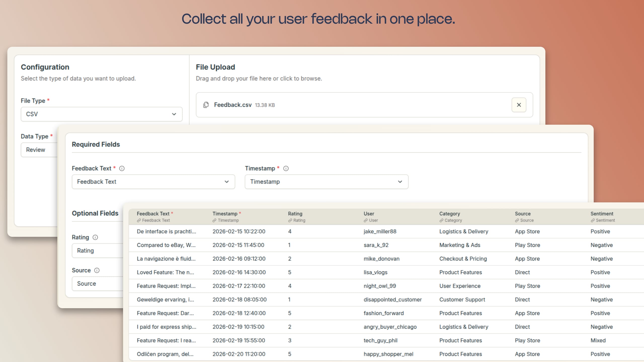Viewport: 644px width, 362px height.
Task: Click info icon next to Timestamp label
Action: pyautogui.click(x=286, y=168)
